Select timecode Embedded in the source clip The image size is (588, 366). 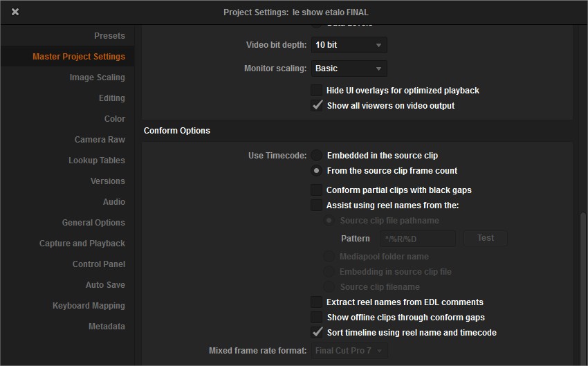tap(316, 156)
